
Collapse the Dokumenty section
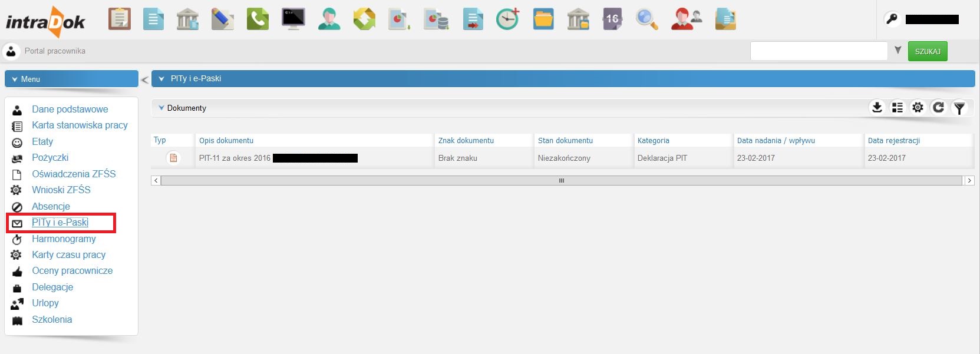pos(161,108)
